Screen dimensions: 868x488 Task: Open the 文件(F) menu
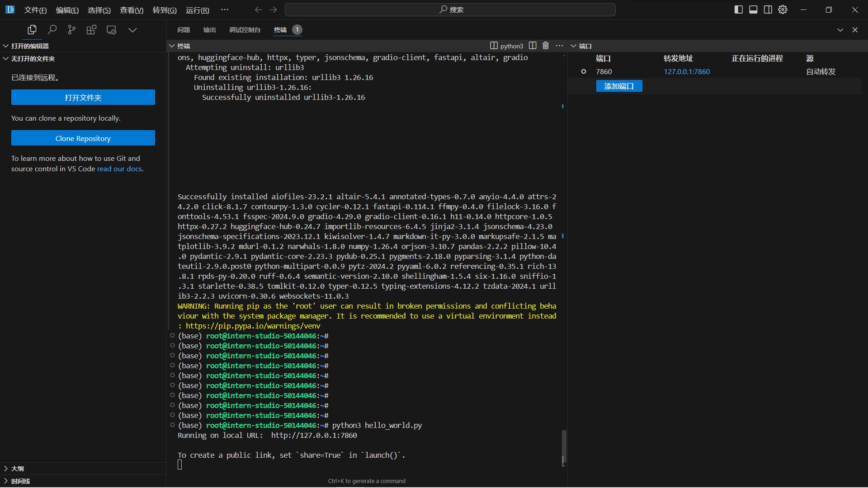click(35, 10)
